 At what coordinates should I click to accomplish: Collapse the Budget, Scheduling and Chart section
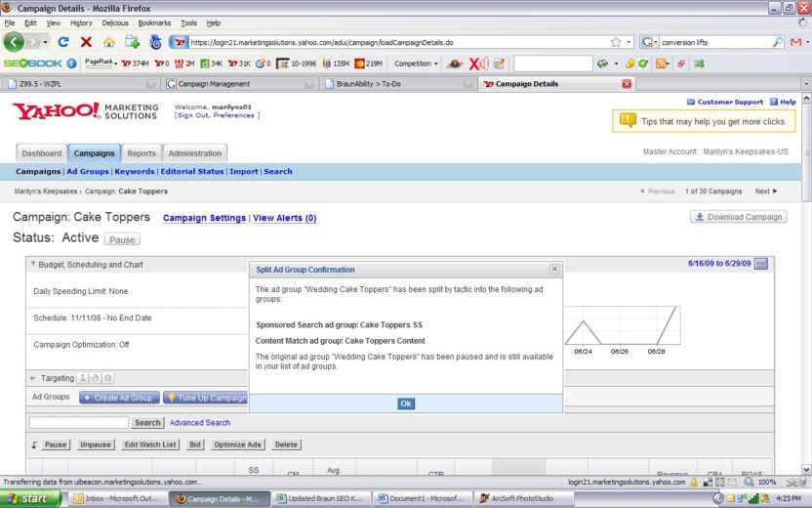33,264
